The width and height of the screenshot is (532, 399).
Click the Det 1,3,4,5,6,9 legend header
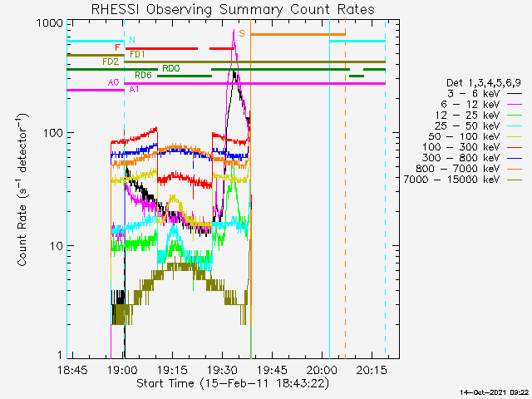click(483, 82)
